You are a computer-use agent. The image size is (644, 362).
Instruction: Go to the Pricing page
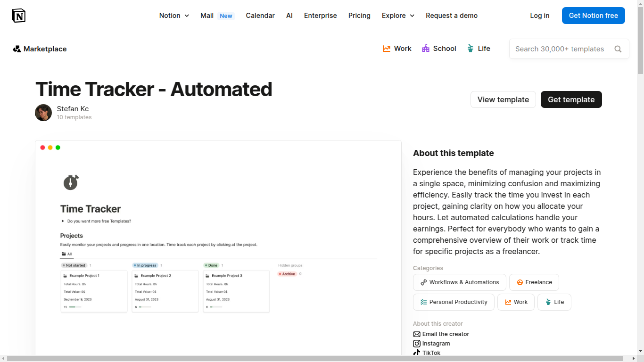[359, 16]
